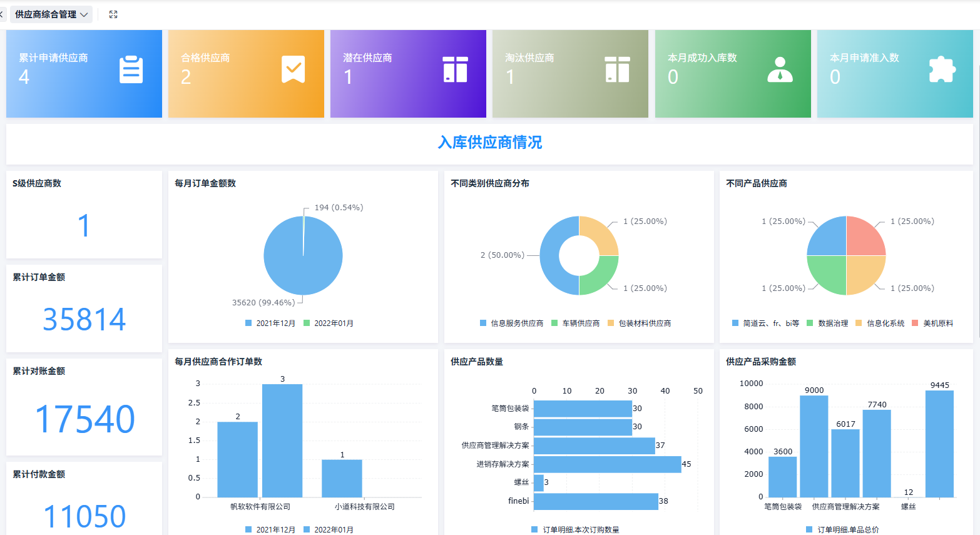The width and height of the screenshot is (980, 535).
Task: Click the bar labeled 3 for 帆软软件有限公司
Action: [x=282, y=441]
